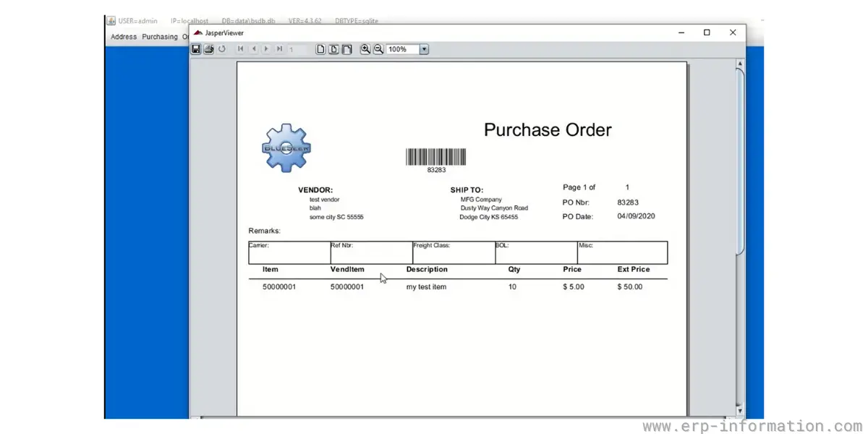Click the Save report icon
This screenshot has height=434, width=868.
[195, 49]
